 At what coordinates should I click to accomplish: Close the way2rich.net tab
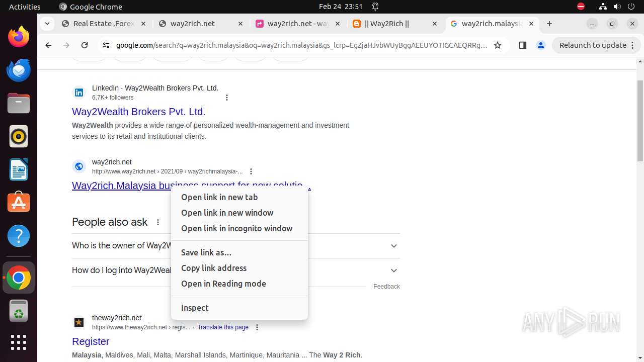(240, 24)
